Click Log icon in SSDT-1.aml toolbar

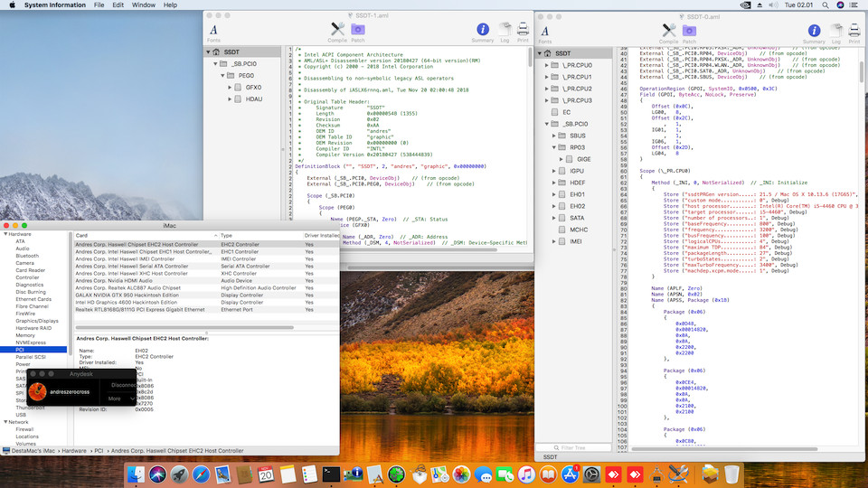505,31
